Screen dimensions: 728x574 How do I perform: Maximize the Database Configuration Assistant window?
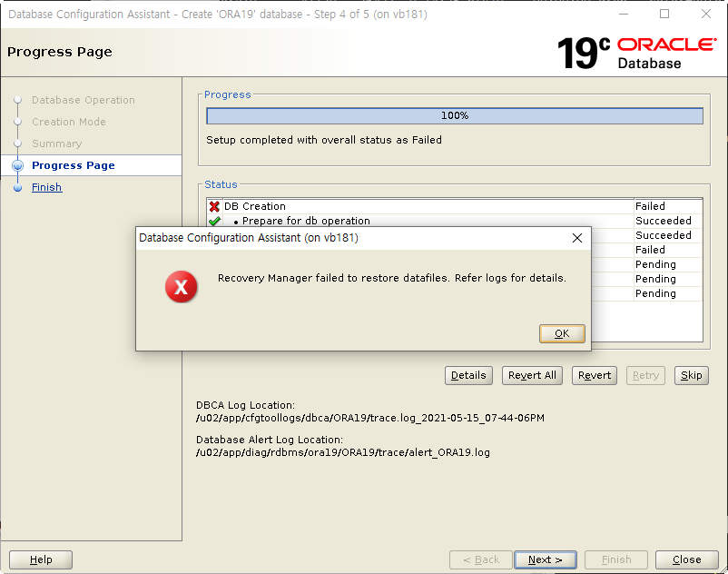664,14
